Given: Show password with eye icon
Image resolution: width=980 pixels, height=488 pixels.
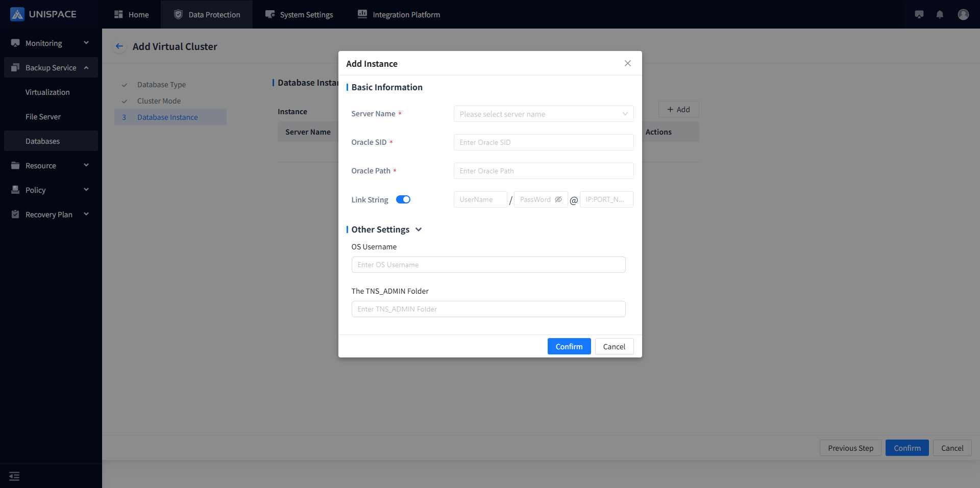Looking at the screenshot, I should tap(558, 199).
